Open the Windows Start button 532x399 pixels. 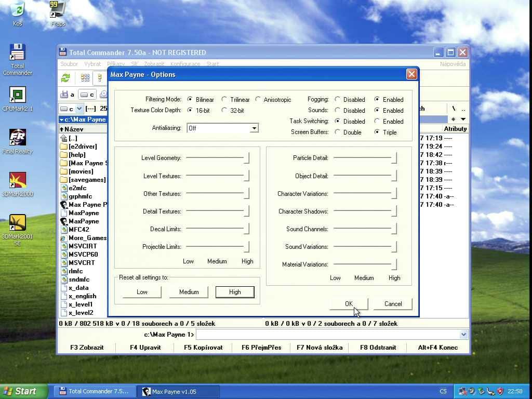23,391
